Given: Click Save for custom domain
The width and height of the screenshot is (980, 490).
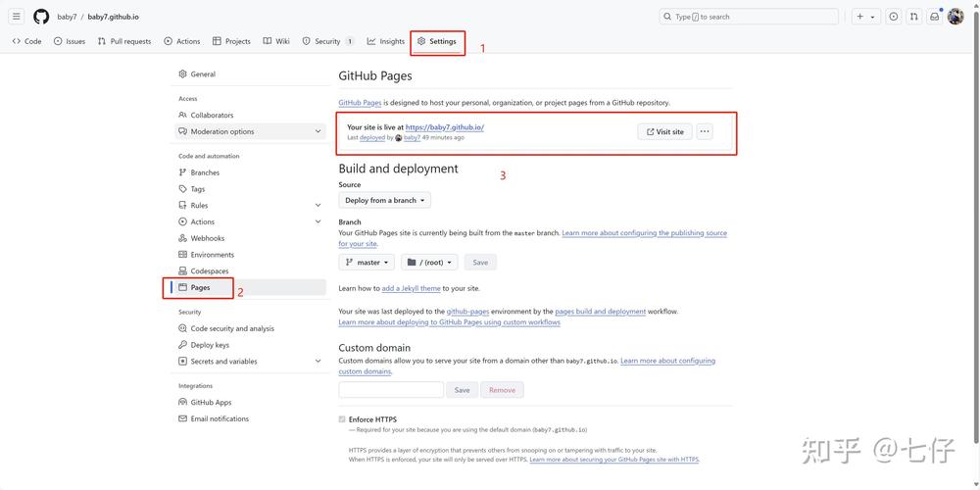Looking at the screenshot, I should coord(462,390).
